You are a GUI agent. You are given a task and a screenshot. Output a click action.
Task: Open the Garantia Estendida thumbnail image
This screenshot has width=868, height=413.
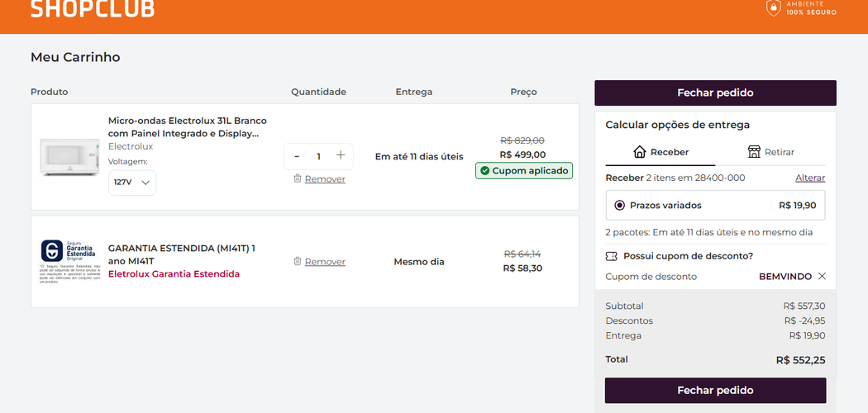[x=70, y=262]
